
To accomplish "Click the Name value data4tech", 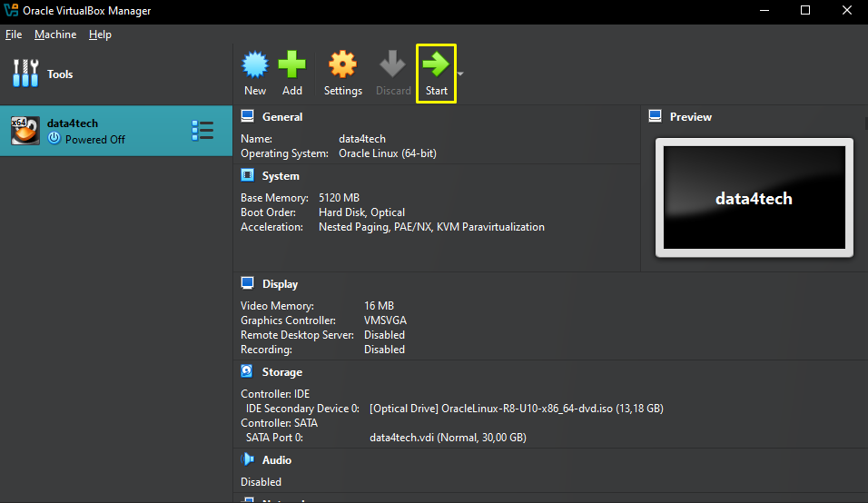I will 362,139.
